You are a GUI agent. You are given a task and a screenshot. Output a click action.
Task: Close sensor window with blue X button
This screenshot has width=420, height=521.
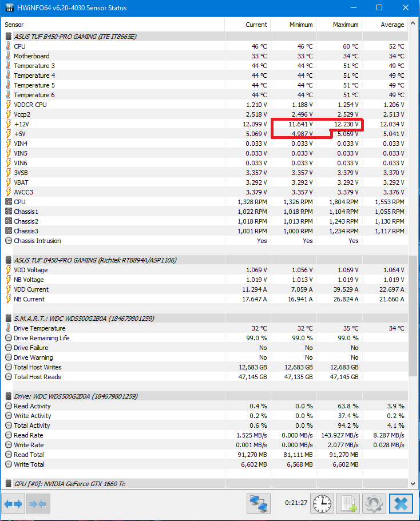point(401,504)
